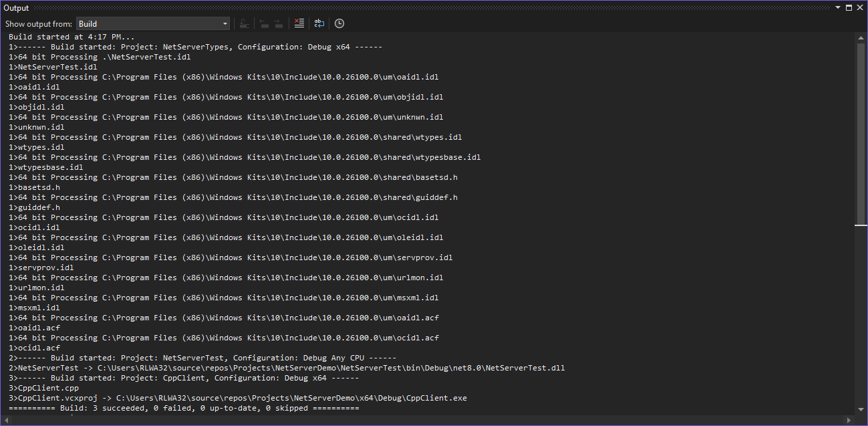Click the '1>msxml.idl' line
Screen dimensions: 868x426
34,308
